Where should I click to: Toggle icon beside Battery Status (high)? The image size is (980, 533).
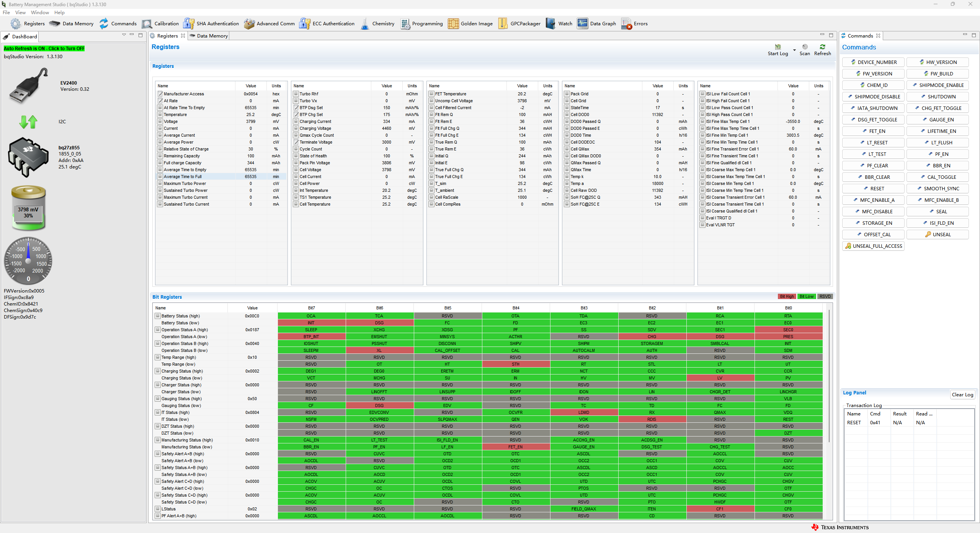pyautogui.click(x=157, y=316)
